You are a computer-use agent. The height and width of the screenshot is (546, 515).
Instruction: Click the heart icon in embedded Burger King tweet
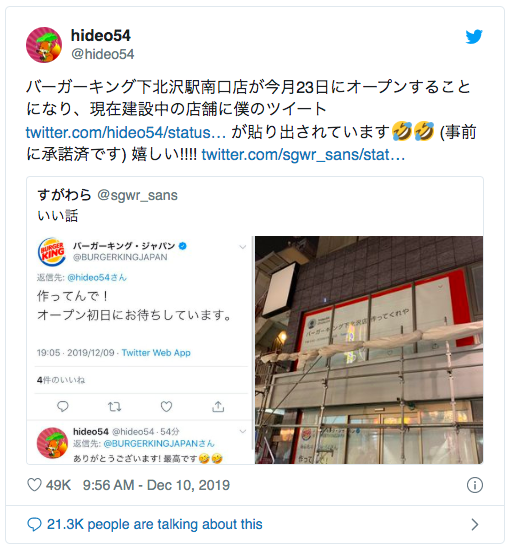(166, 406)
